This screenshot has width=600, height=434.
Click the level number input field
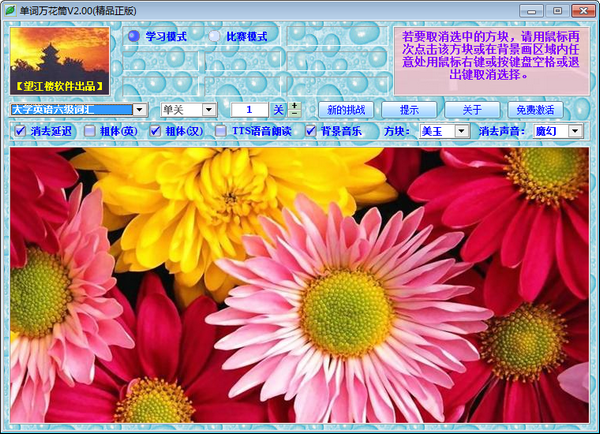[x=250, y=109]
